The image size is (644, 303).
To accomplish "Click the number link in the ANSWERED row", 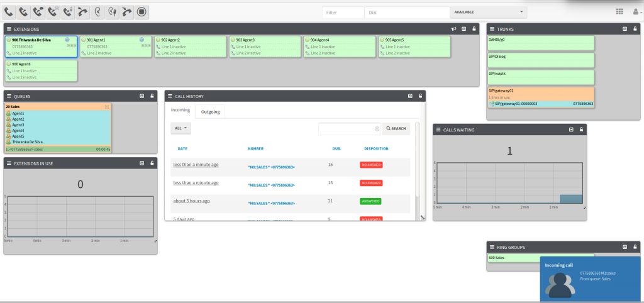I will coord(271,203).
